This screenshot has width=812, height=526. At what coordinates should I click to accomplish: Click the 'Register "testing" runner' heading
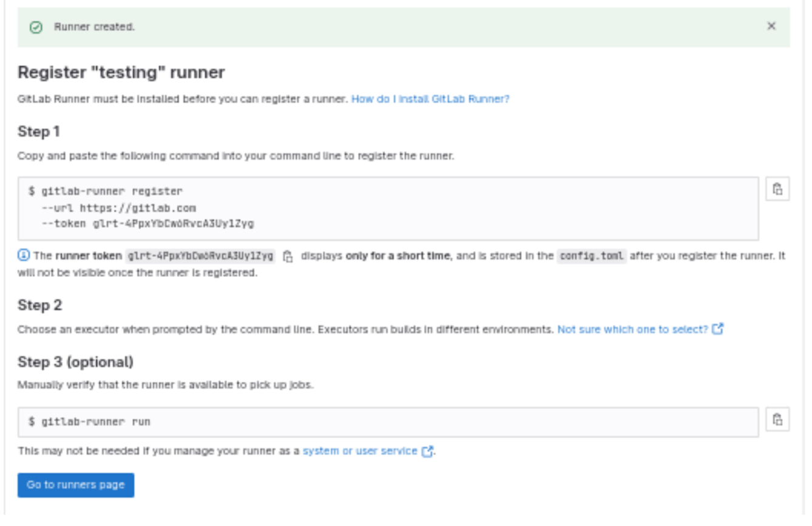click(x=121, y=72)
